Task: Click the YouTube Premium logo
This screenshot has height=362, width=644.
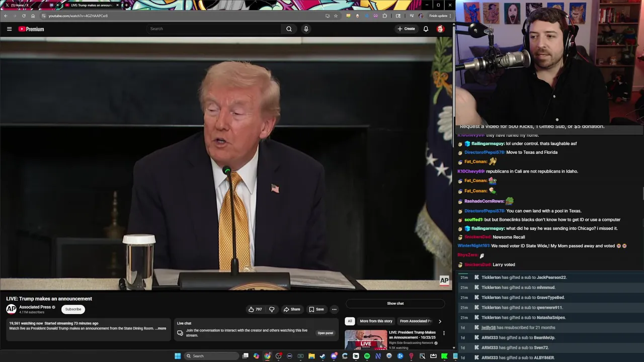Action: [31, 29]
